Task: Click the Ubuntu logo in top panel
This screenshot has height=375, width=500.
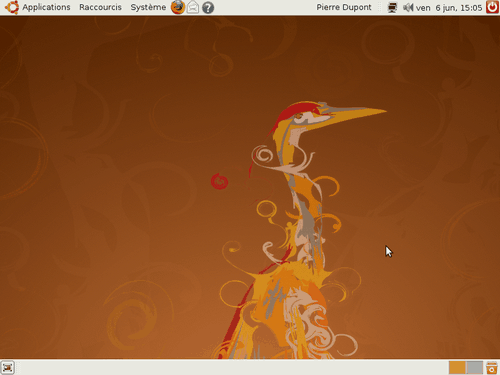Action: (12, 7)
